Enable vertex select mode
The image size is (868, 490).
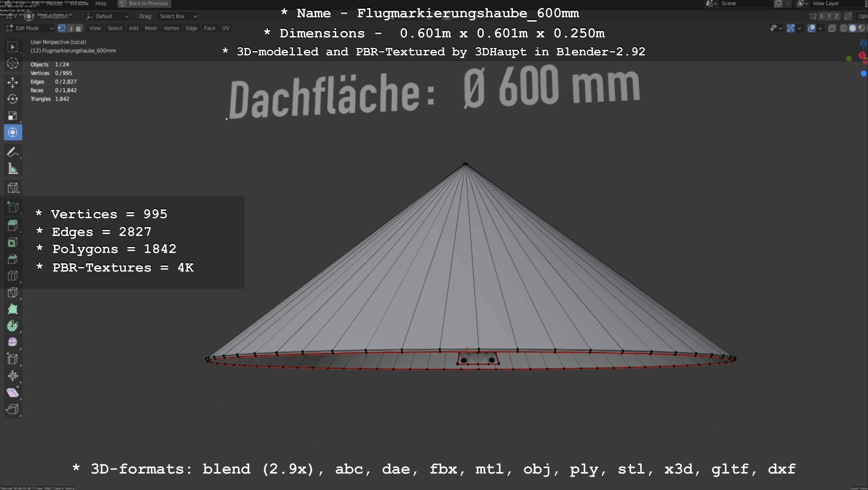click(x=62, y=28)
